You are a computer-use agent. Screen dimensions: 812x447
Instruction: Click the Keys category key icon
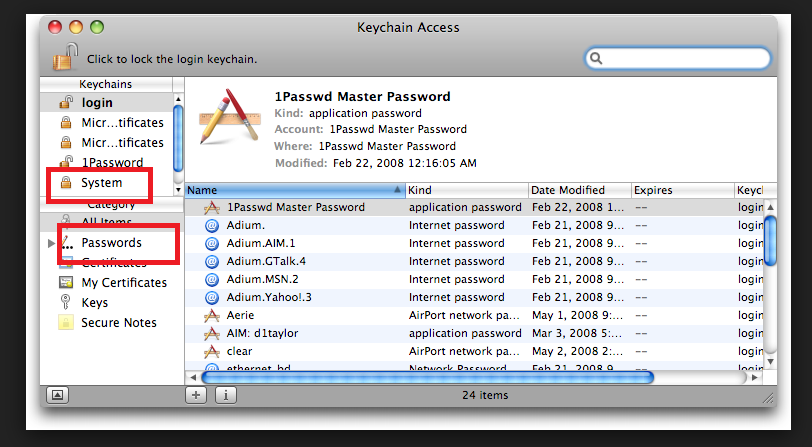[x=66, y=302]
